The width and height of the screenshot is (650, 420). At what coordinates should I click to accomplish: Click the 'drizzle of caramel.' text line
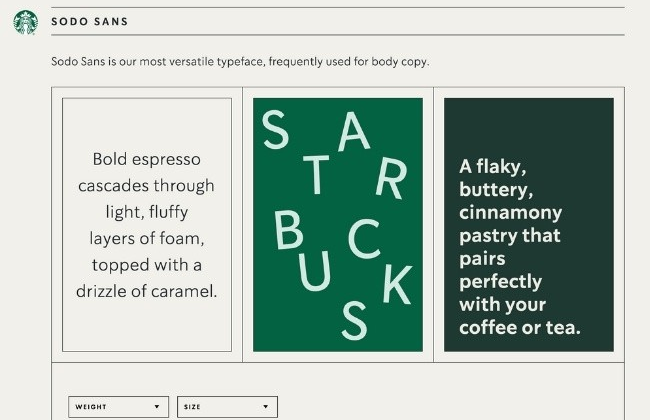[146, 291]
